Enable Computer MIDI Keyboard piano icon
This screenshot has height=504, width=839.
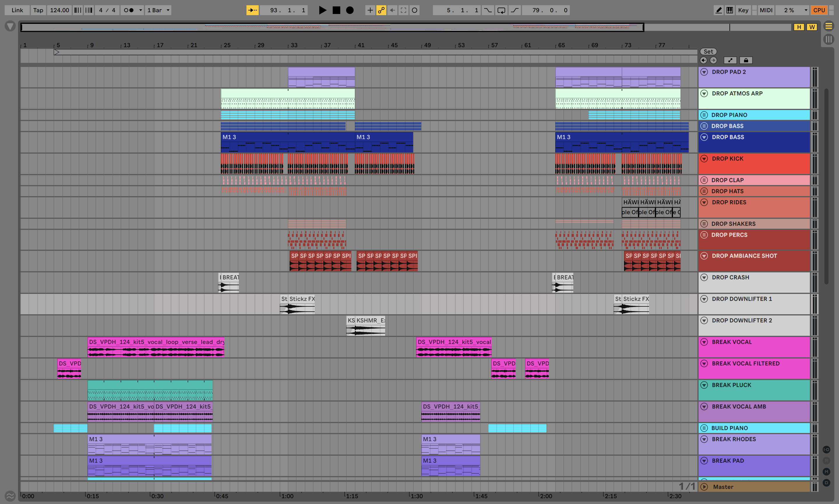pos(729,10)
